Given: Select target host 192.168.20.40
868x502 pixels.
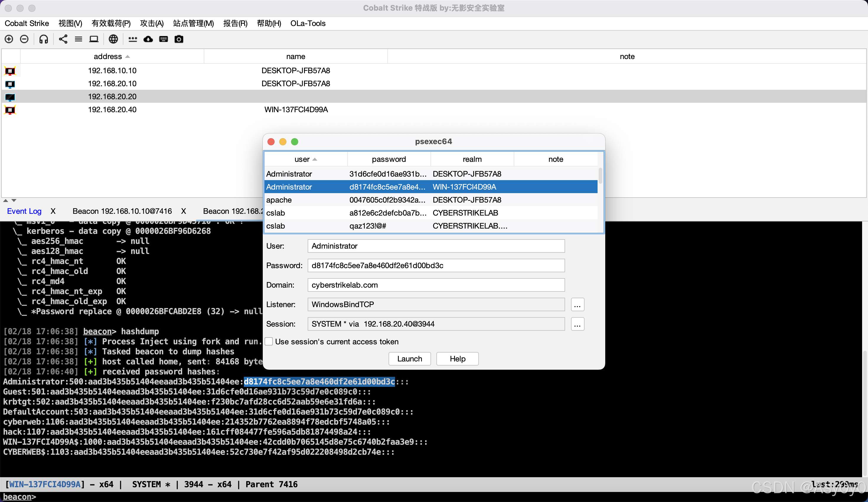Looking at the screenshot, I should (x=112, y=110).
